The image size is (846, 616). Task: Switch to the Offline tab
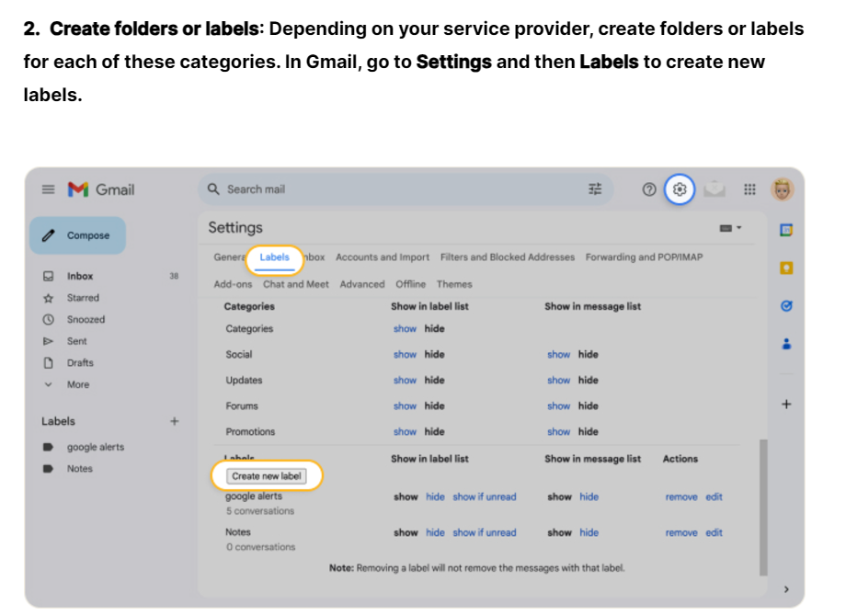pyautogui.click(x=411, y=284)
